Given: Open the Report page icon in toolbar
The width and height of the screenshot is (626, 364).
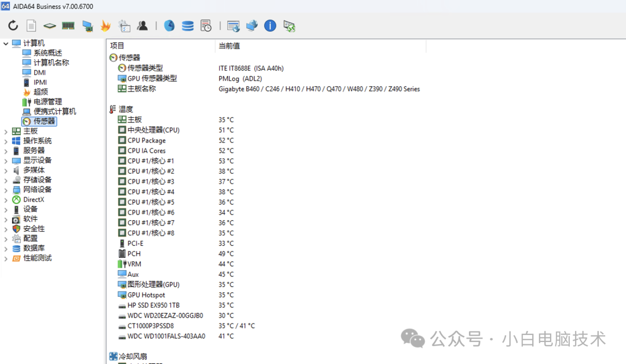Looking at the screenshot, I should (x=31, y=26).
